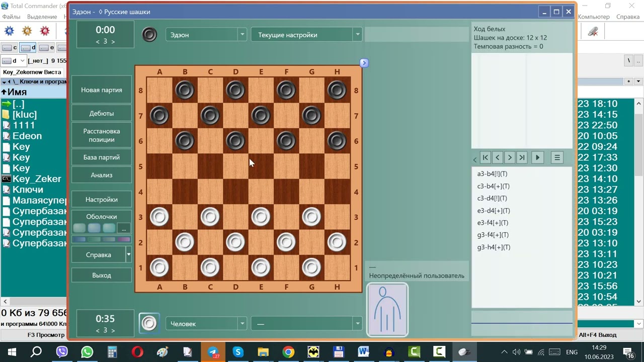644x362 pixels.
Task: Open Файлы menu in Total Commander
Action: tap(11, 17)
